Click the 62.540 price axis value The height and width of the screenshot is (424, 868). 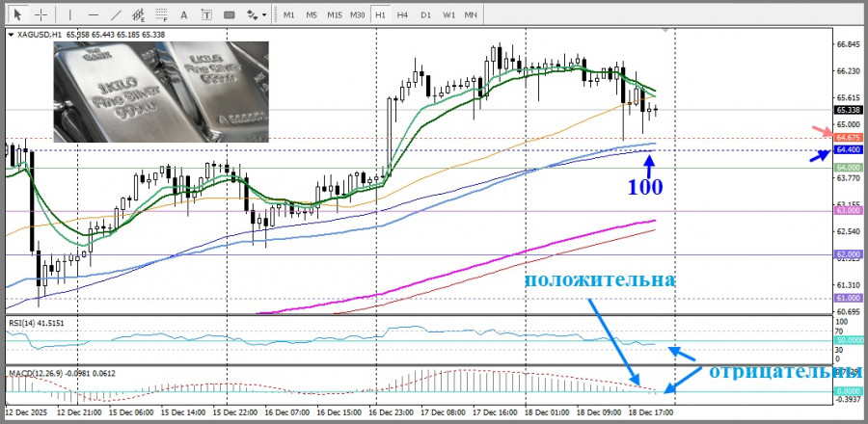click(x=847, y=231)
